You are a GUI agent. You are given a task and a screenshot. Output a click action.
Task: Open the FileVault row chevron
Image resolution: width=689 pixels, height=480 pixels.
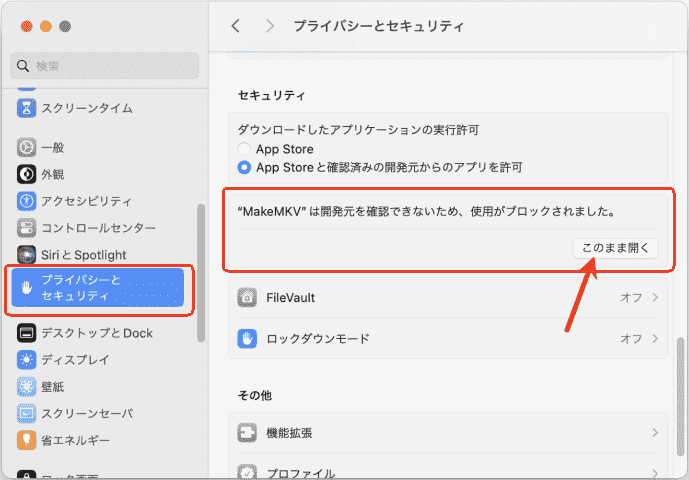pyautogui.click(x=655, y=298)
